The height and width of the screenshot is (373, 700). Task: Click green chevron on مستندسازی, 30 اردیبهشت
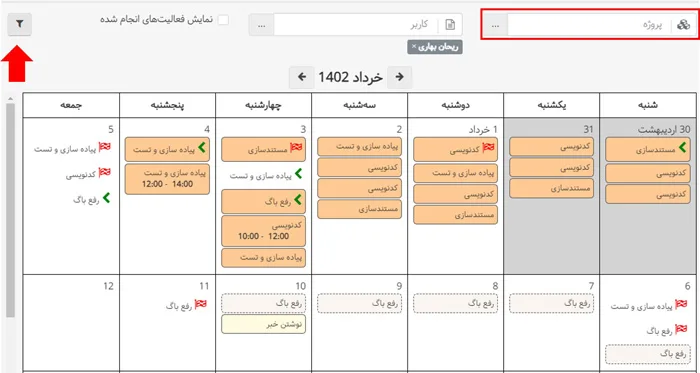pyautogui.click(x=682, y=148)
